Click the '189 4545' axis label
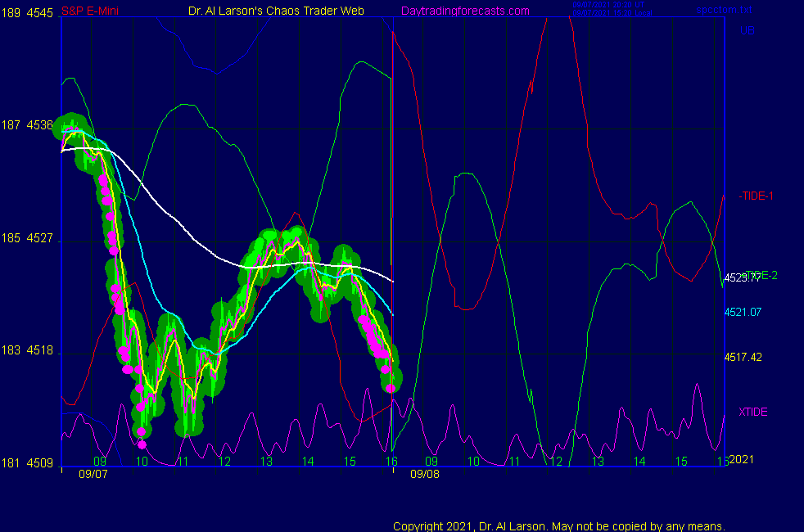 pos(27,13)
